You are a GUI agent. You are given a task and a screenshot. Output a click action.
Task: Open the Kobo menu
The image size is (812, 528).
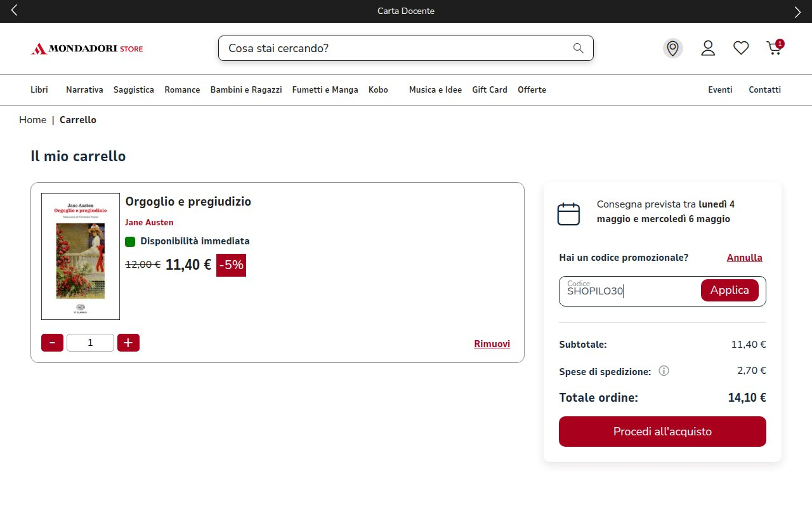[378, 90]
